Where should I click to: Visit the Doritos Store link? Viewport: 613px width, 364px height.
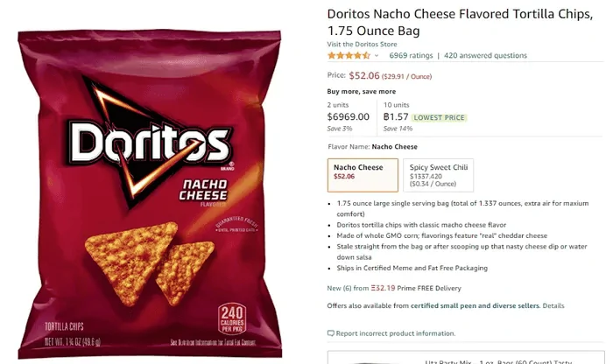(362, 44)
